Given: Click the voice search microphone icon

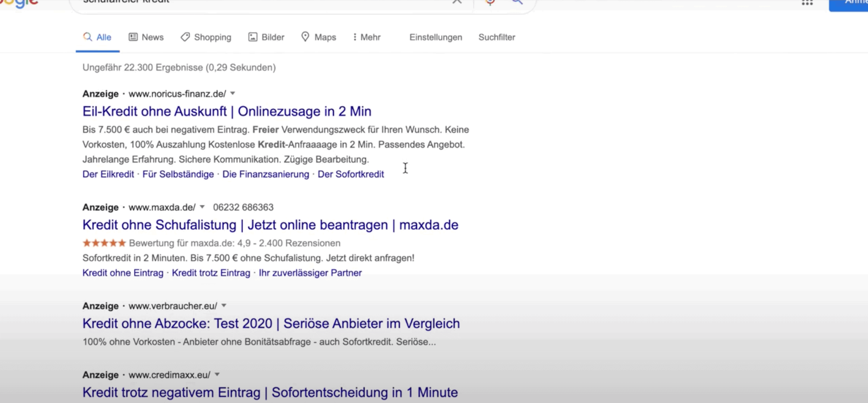Looking at the screenshot, I should [x=490, y=2].
